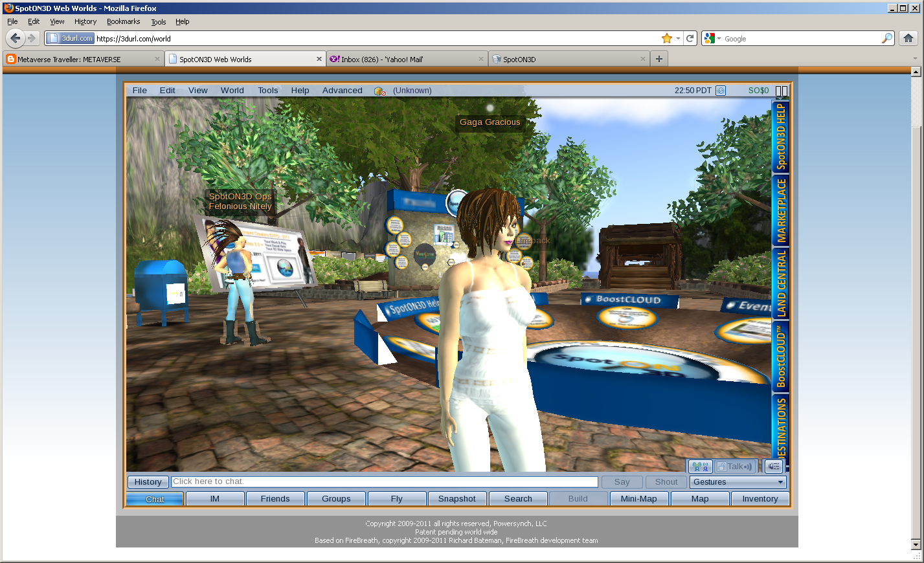Screen dimensions: 924x563
Task: Switch to Yahoo Mail Inbox tab
Action: click(407, 59)
